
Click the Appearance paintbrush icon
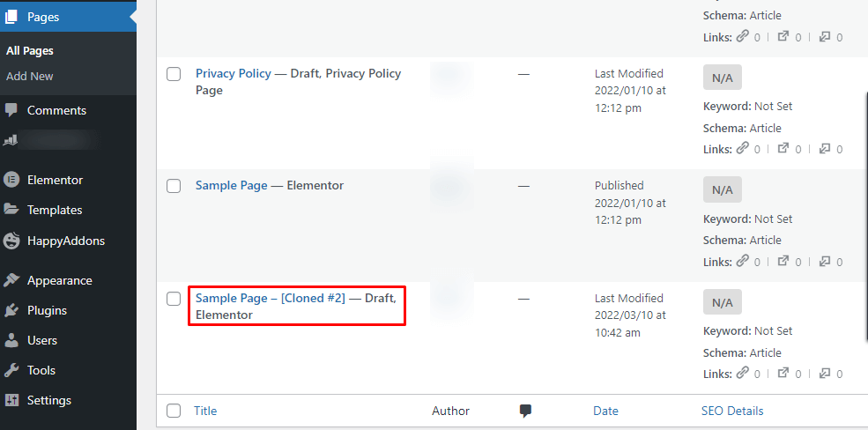pos(11,280)
